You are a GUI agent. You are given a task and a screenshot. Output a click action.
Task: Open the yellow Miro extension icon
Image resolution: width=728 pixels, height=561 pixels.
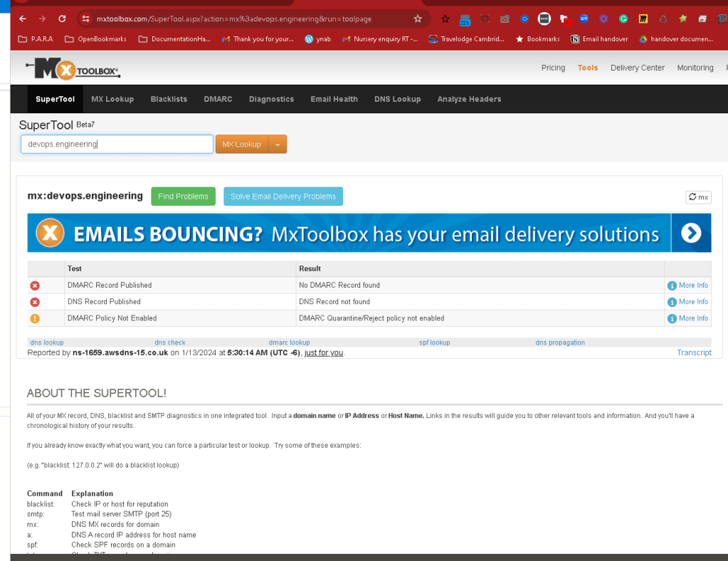643,19
